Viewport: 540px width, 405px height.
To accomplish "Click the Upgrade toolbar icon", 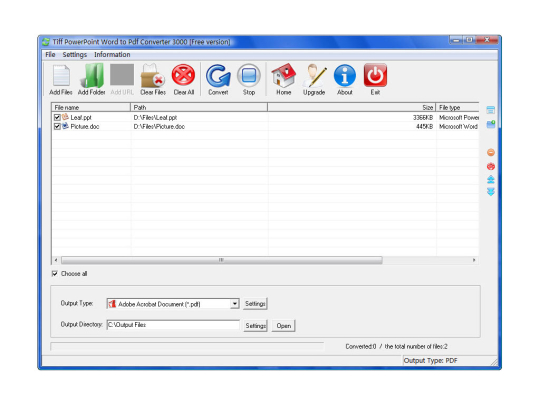I will [314, 75].
